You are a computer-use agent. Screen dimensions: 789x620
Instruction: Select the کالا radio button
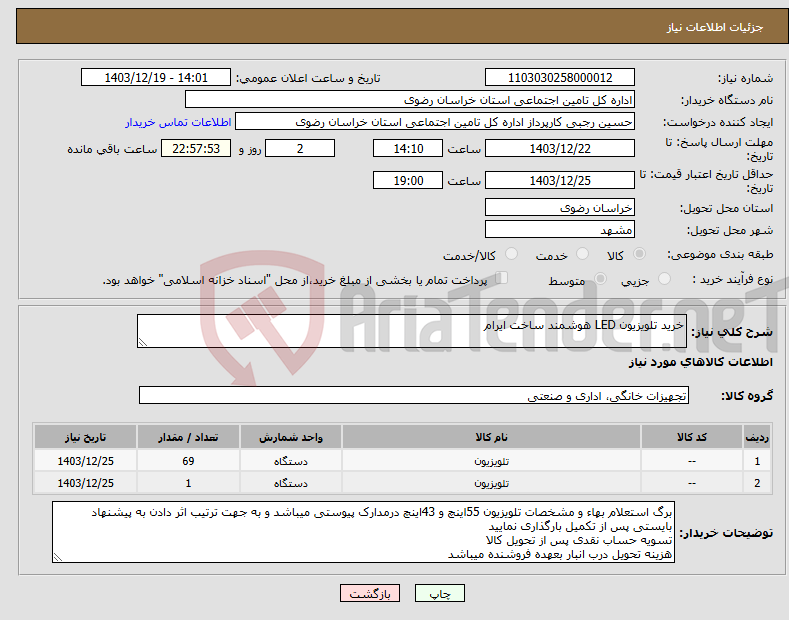click(639, 254)
